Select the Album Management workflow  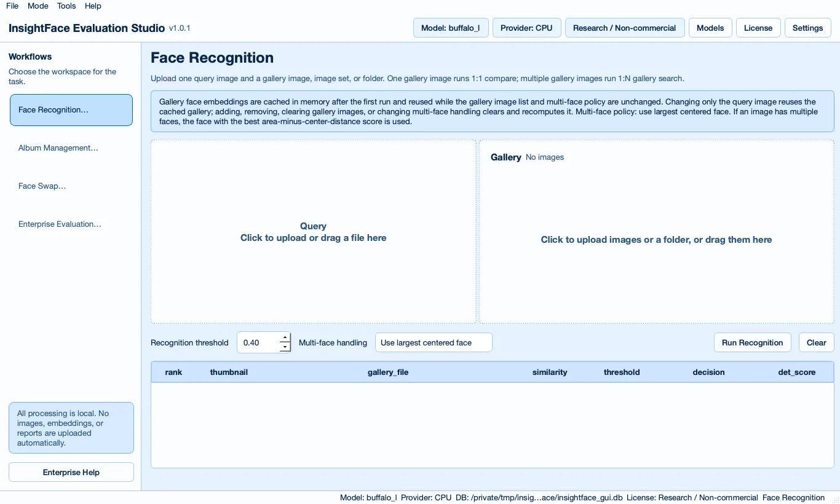point(71,148)
